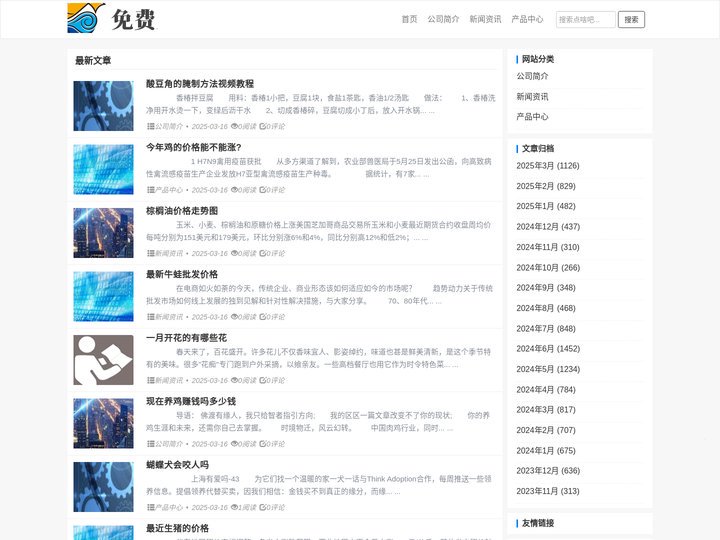720x540 pixels.
Task: Go to 新闻资讯 in top navigation
Action: click(485, 19)
